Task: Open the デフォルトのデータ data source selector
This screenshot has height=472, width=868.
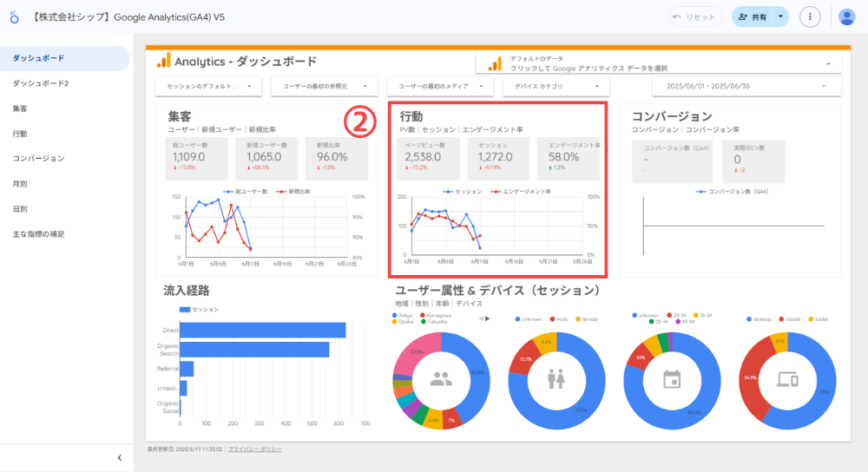Action: point(659,63)
